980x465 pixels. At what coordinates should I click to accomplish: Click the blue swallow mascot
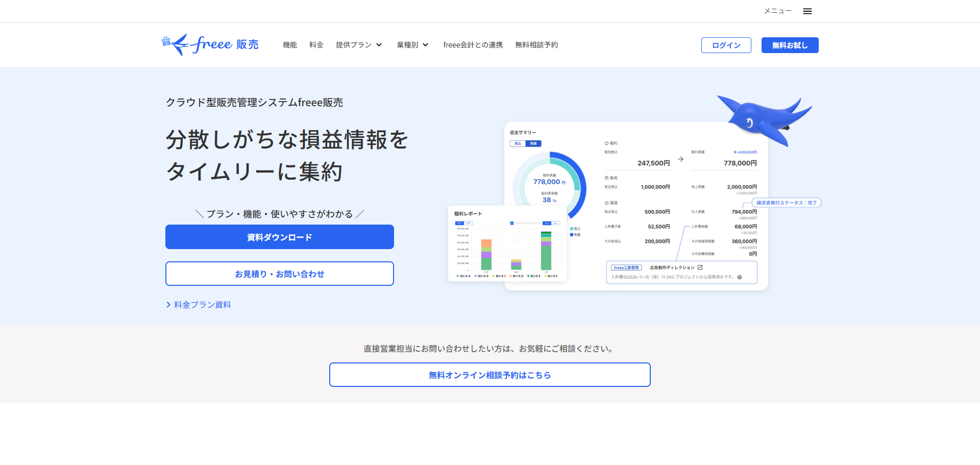coord(764,120)
